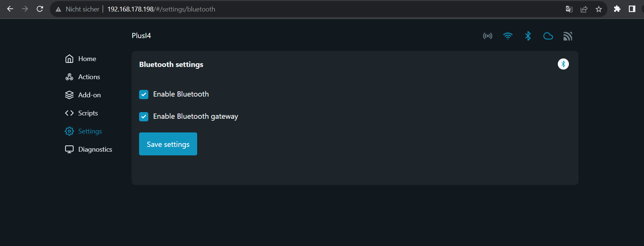Click the URL address field
The width and height of the screenshot is (644, 246).
[296, 9]
